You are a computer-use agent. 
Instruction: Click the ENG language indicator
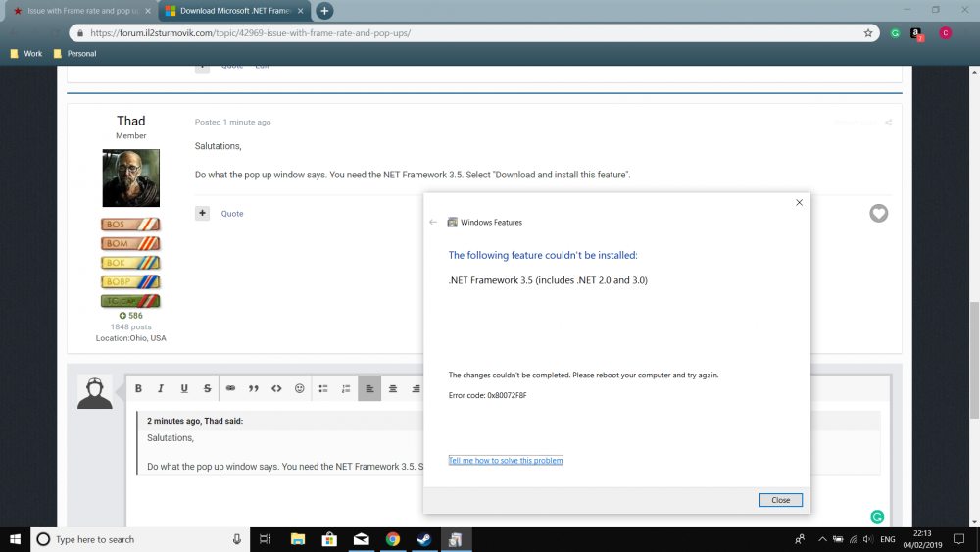click(x=888, y=539)
